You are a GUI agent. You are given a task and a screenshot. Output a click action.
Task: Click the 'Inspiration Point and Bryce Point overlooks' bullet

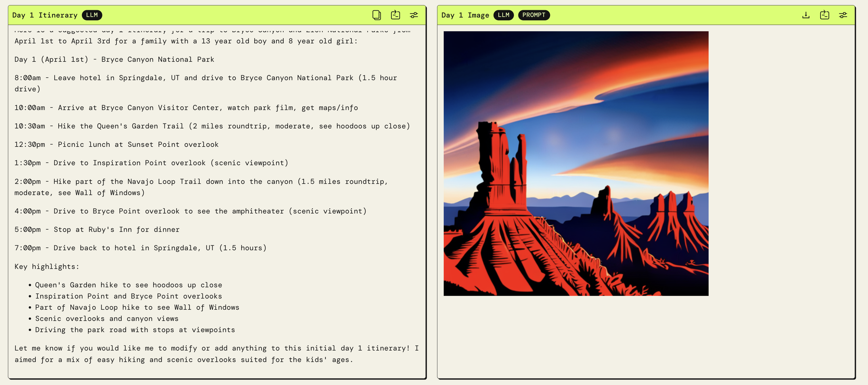pyautogui.click(x=128, y=296)
